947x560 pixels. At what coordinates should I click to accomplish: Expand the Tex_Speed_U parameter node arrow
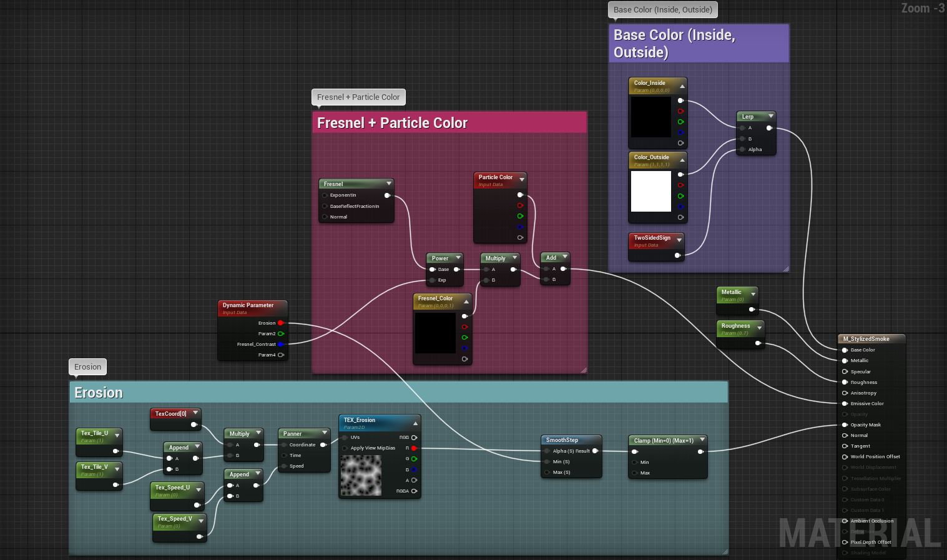[x=199, y=490]
